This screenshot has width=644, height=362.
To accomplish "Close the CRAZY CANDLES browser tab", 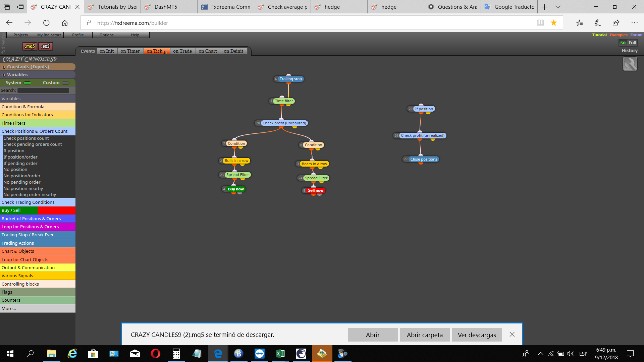I will coord(77,7).
